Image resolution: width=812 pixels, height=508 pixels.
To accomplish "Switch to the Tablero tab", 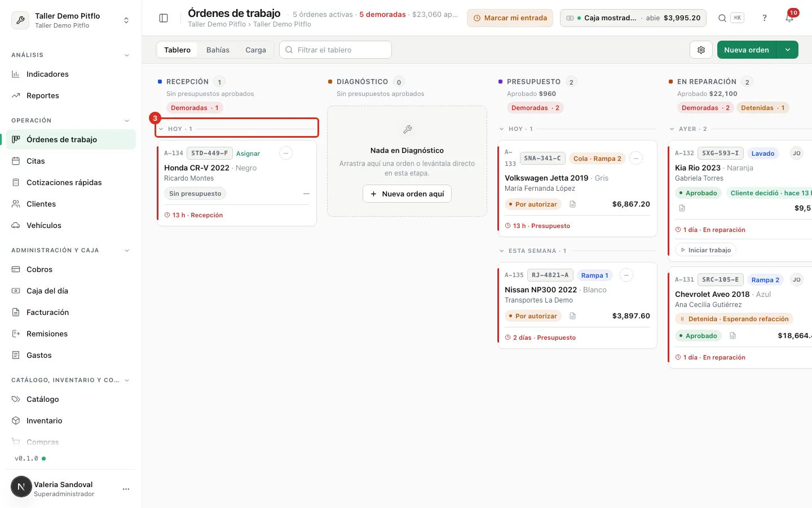I will point(177,50).
